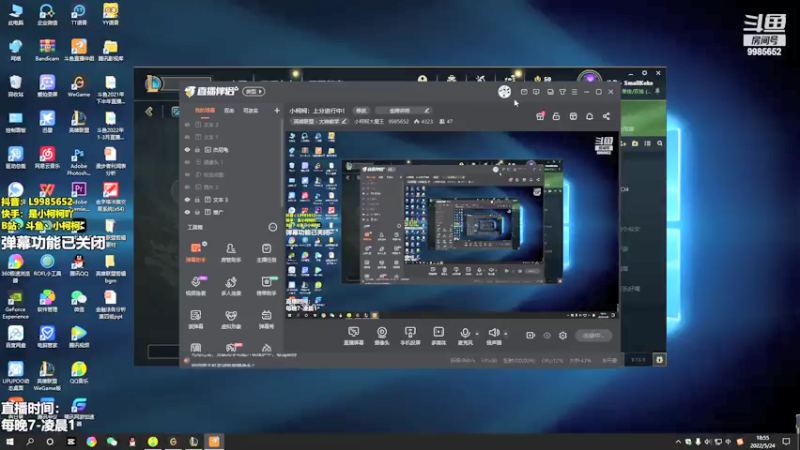This screenshot has width=800, height=450.
Task: Click 修改 button beside stream title
Action: pyautogui.click(x=361, y=110)
